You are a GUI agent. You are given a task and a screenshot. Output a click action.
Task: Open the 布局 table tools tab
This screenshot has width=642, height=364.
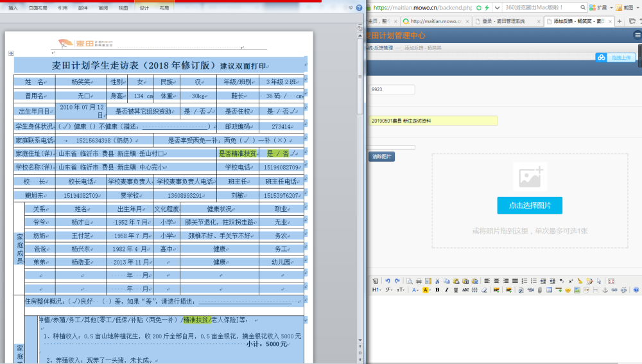(x=164, y=8)
